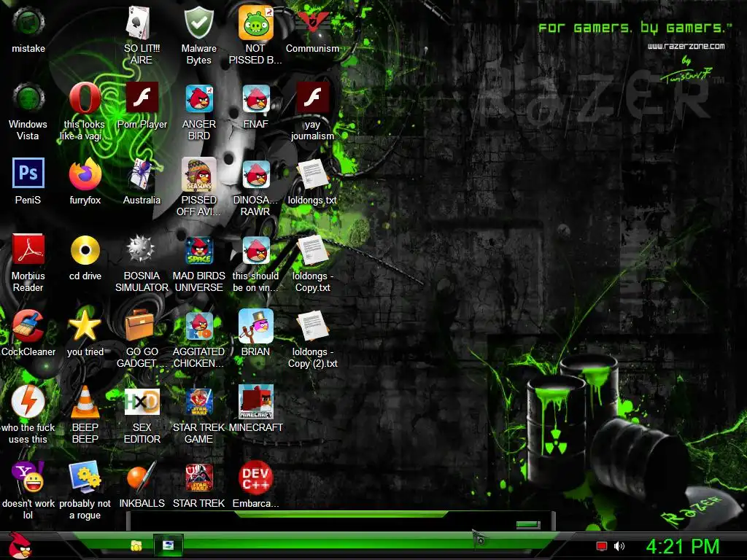Open the 'you tried' gold star shortcut
This screenshot has height=560, width=747.
point(85,332)
